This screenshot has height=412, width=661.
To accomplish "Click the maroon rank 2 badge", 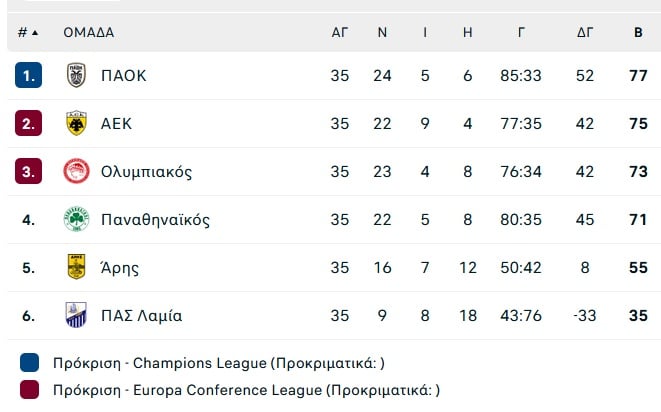I will (x=28, y=123).
